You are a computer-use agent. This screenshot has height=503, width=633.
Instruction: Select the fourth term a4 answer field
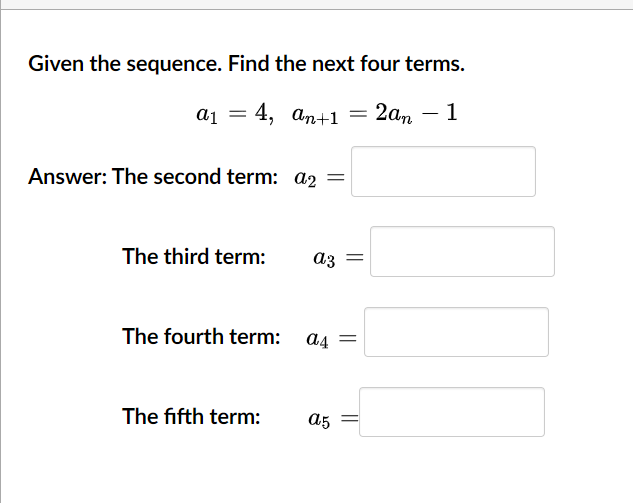456,332
